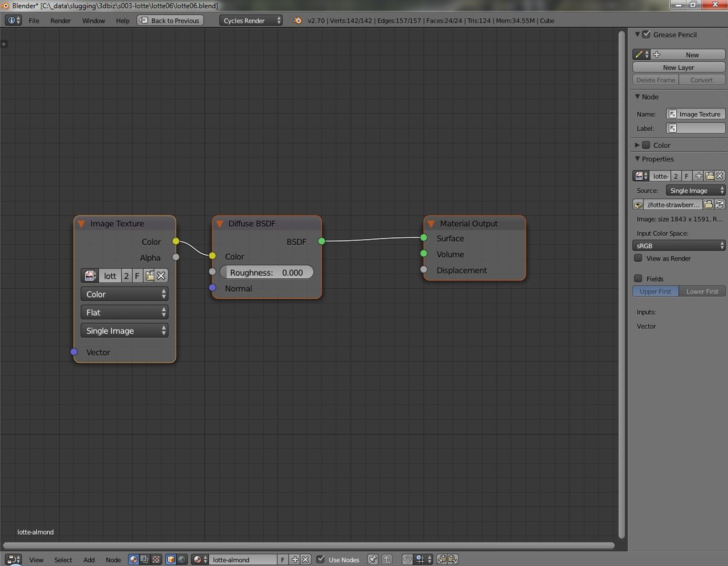The width and height of the screenshot is (728, 566).
Task: Open snap element type selector
Action: (423, 559)
